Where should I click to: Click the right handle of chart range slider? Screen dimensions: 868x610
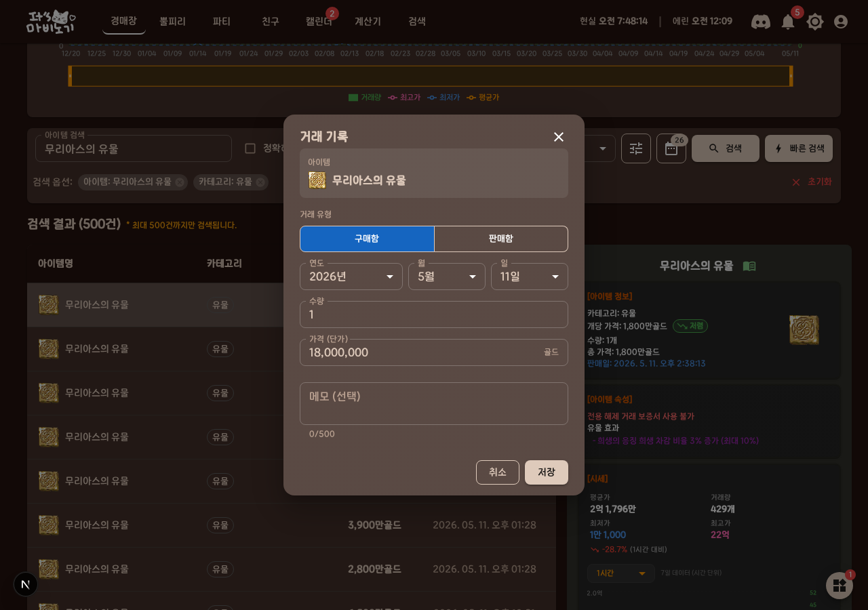[791, 76]
